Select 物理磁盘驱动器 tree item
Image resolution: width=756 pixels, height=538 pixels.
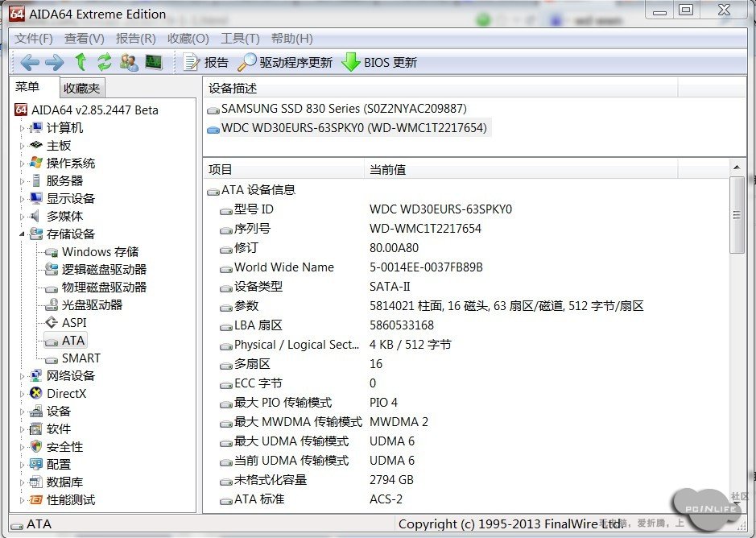click(x=104, y=288)
